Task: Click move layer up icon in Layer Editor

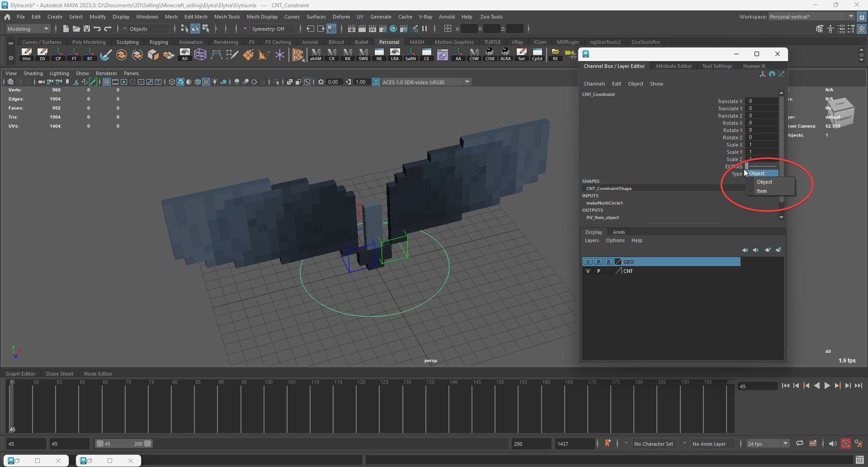Action: (x=745, y=250)
